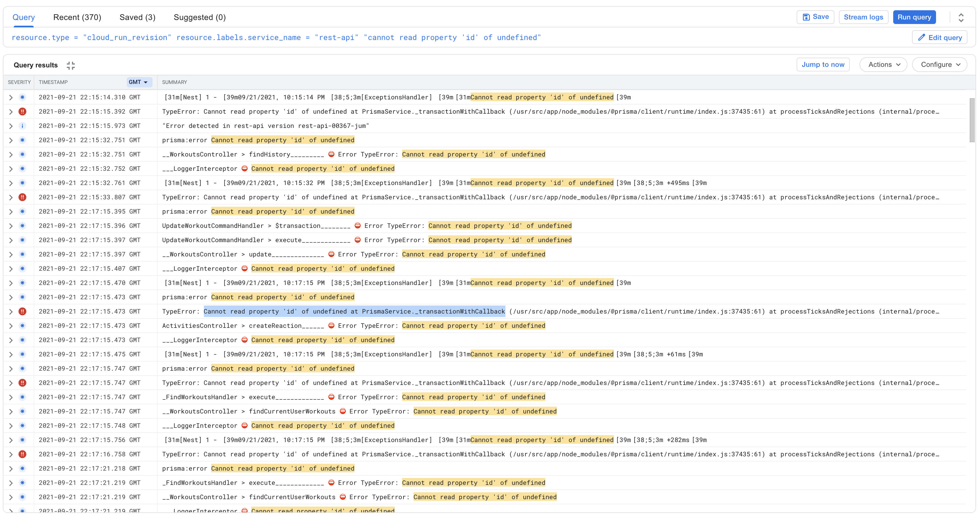Click Jump to now
The height and width of the screenshot is (518, 980).
point(823,64)
